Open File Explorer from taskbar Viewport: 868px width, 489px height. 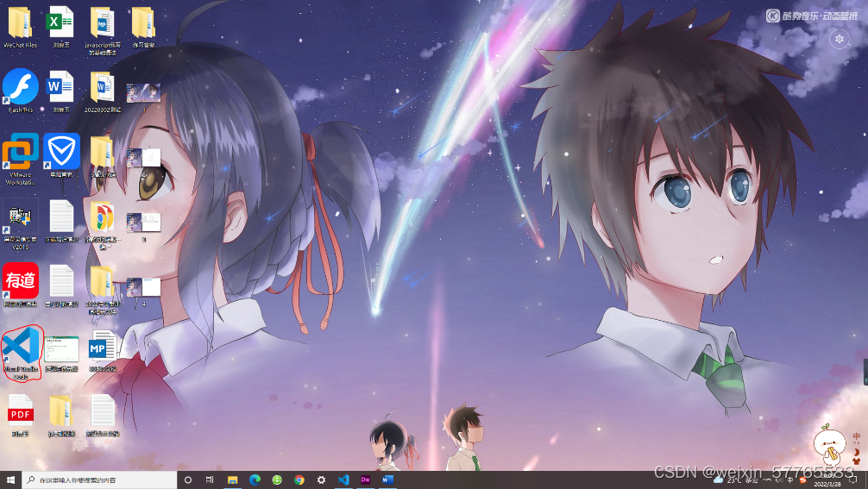click(x=232, y=480)
